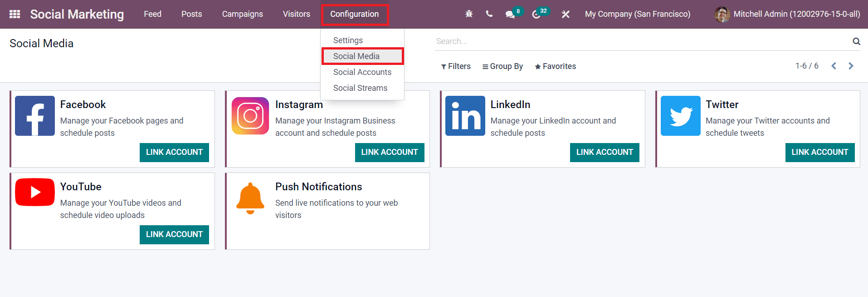The height and width of the screenshot is (297, 868).
Task: Click the Twitter card title
Action: pyautogui.click(x=722, y=104)
